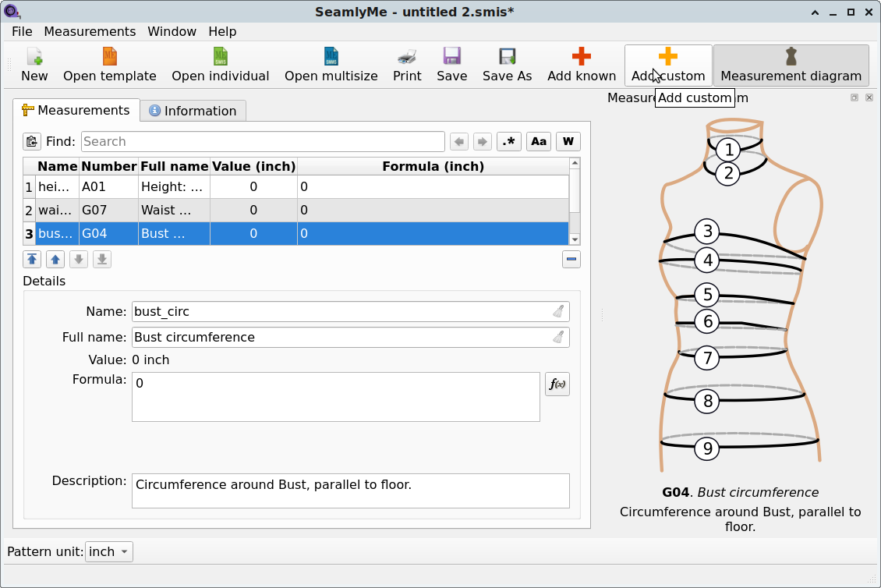
Task: Open the Help menu
Action: [222, 31]
